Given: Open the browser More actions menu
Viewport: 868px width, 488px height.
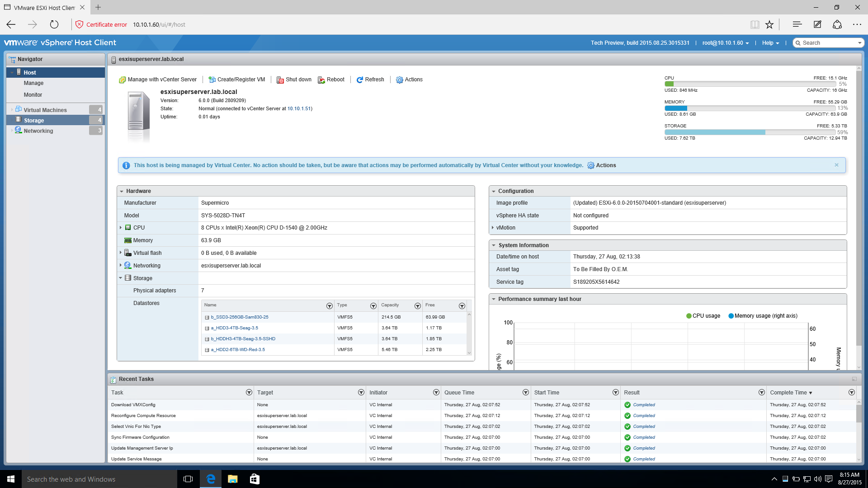Looking at the screenshot, I should pos(857,24).
